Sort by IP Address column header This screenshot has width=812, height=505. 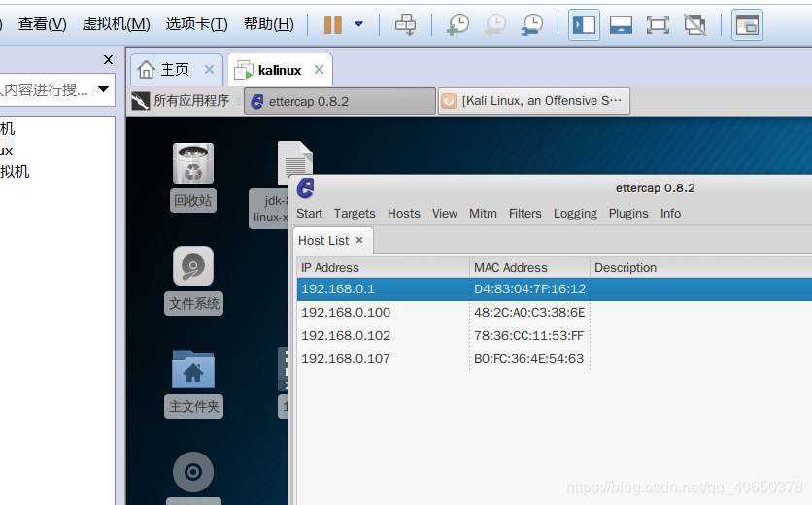tap(384, 267)
